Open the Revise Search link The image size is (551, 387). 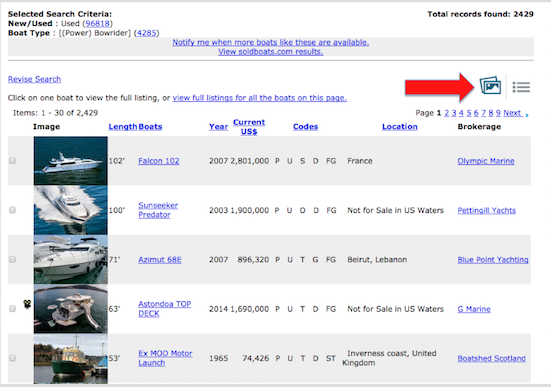pyautogui.click(x=34, y=79)
